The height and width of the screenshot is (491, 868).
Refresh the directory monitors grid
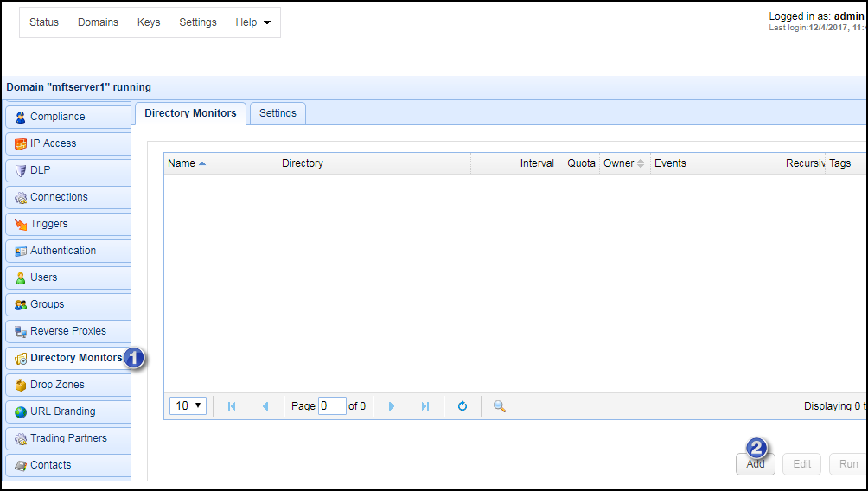point(463,406)
